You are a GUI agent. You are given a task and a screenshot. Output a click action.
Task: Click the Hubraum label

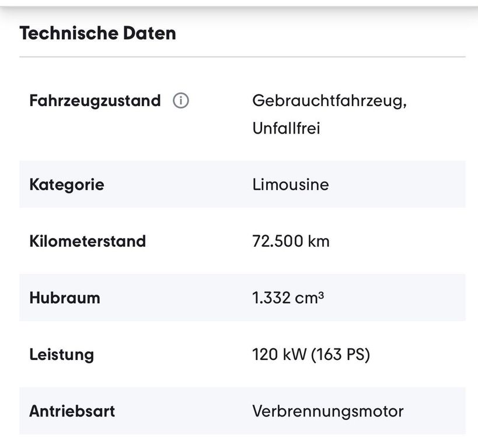[x=65, y=297]
